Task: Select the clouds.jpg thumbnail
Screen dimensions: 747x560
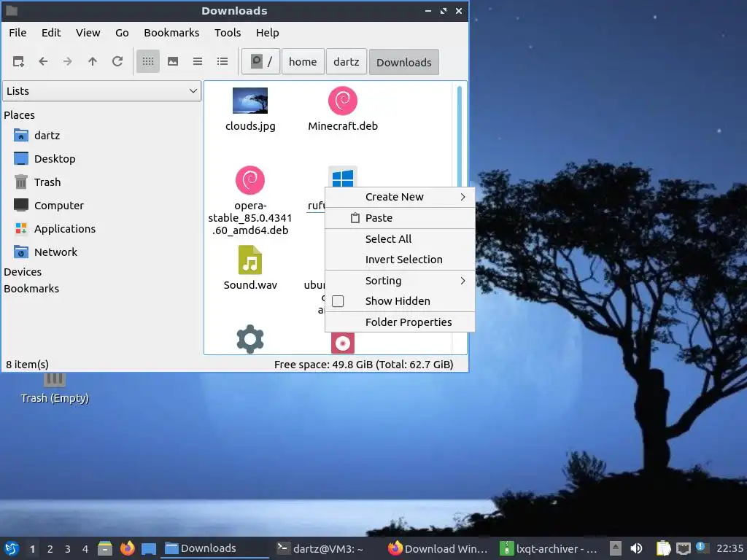Action: pyautogui.click(x=250, y=101)
